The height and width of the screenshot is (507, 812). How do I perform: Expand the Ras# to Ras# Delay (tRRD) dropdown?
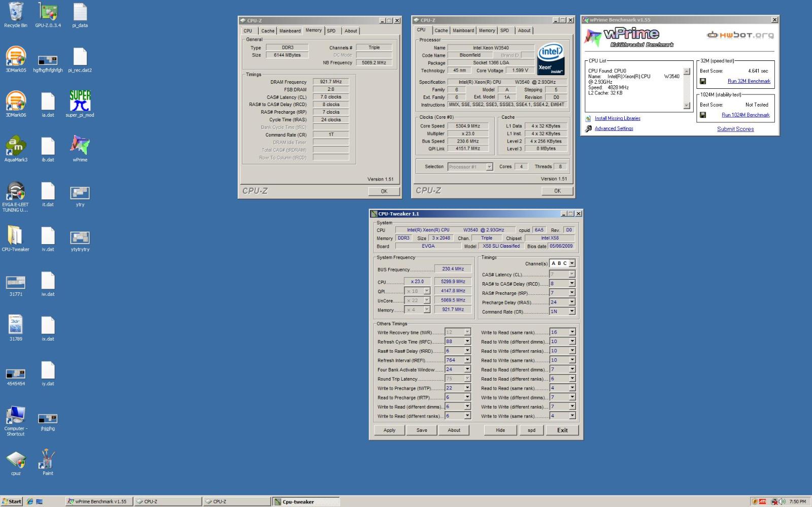tap(467, 351)
